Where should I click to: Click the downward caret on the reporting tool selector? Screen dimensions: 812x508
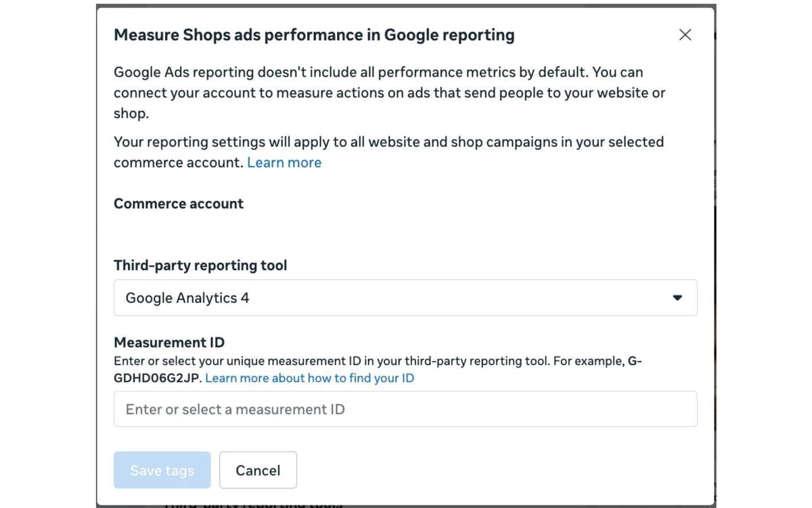pyautogui.click(x=676, y=297)
